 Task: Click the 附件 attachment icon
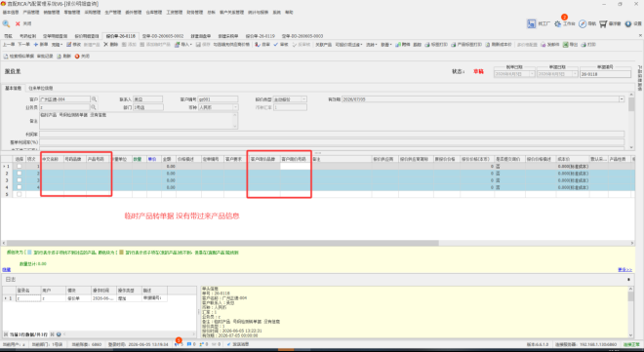[x=397, y=44]
